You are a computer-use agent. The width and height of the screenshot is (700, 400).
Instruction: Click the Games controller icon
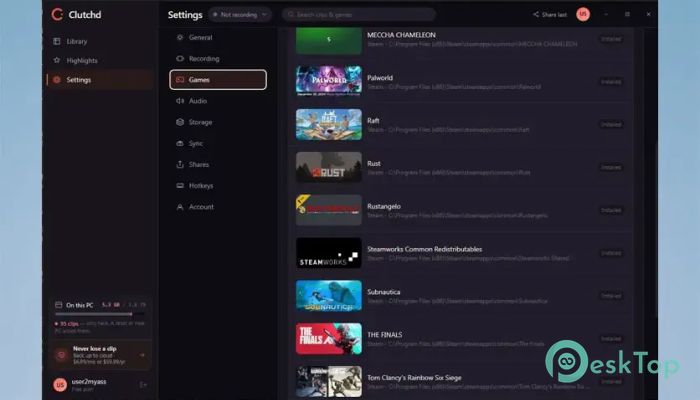[x=180, y=79]
